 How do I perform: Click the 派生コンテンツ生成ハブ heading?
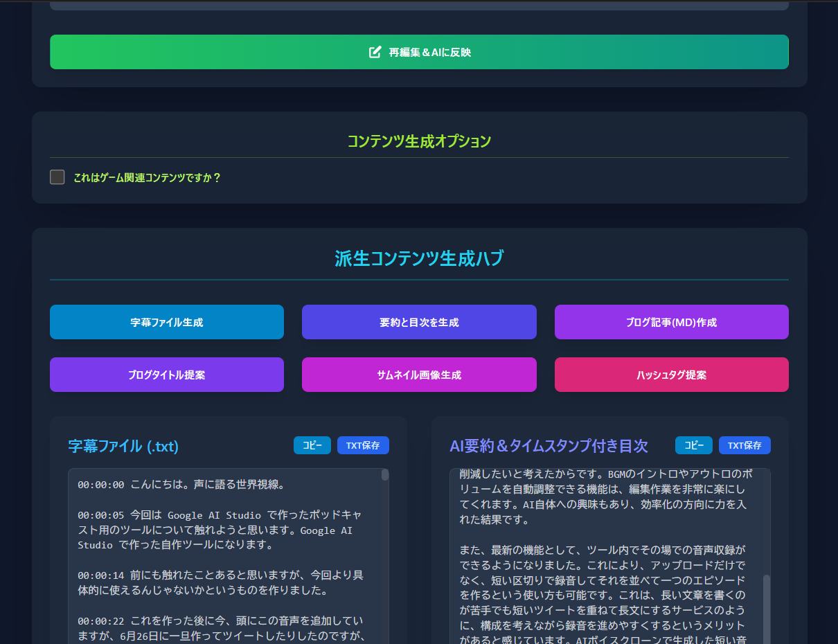[419, 259]
